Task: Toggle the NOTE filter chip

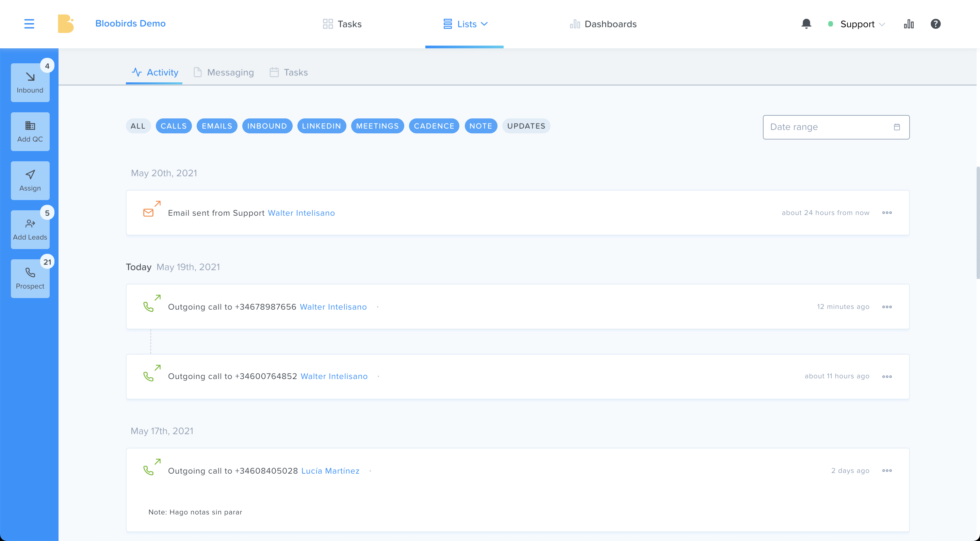Action: pos(481,126)
